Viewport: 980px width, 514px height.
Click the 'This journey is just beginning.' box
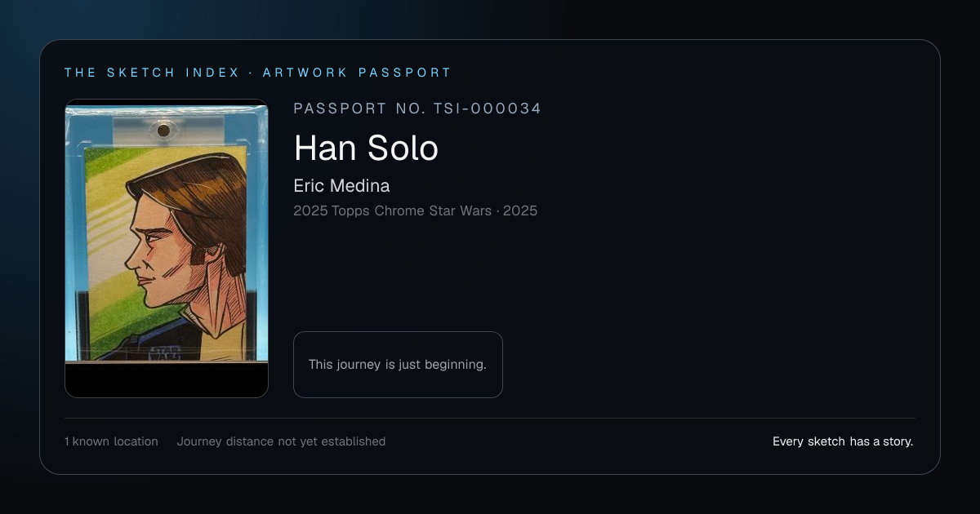(x=398, y=365)
